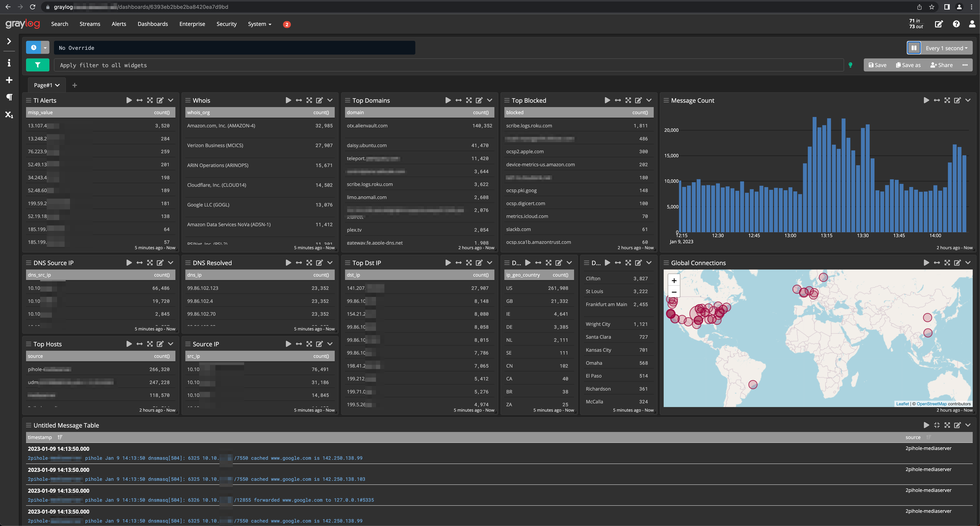Click the clock time range icon

point(34,47)
